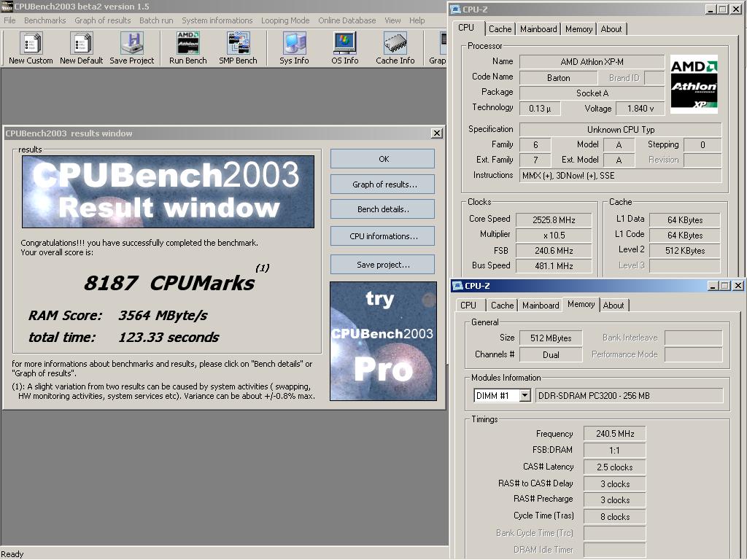Click the Graph of results... button
The width and height of the screenshot is (747, 560).
pos(382,184)
